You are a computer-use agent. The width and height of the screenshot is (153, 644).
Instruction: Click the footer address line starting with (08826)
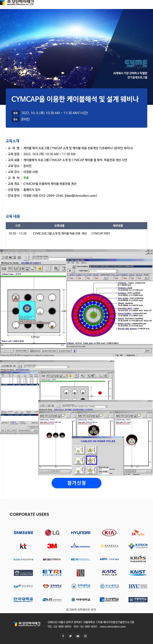(91, 622)
